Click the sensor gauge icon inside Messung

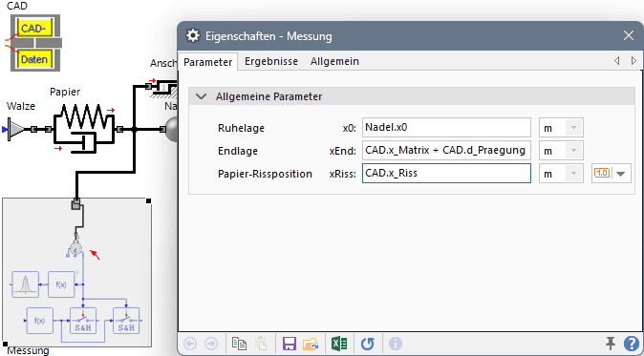[x=75, y=249]
